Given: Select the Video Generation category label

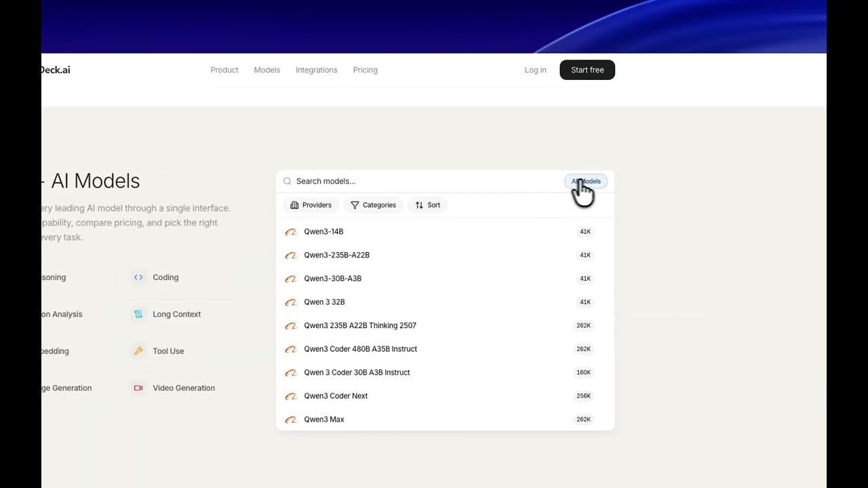Looking at the screenshot, I should pyautogui.click(x=184, y=388).
